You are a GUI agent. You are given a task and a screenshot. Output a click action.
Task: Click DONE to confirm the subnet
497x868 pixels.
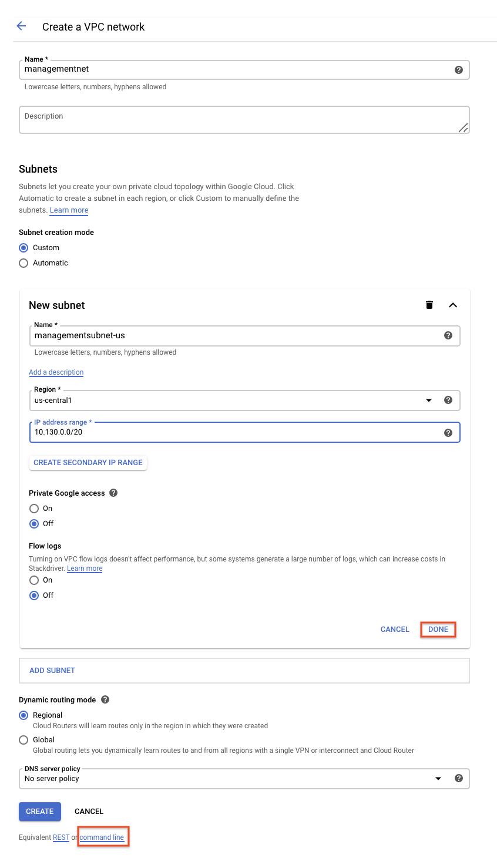tap(438, 630)
